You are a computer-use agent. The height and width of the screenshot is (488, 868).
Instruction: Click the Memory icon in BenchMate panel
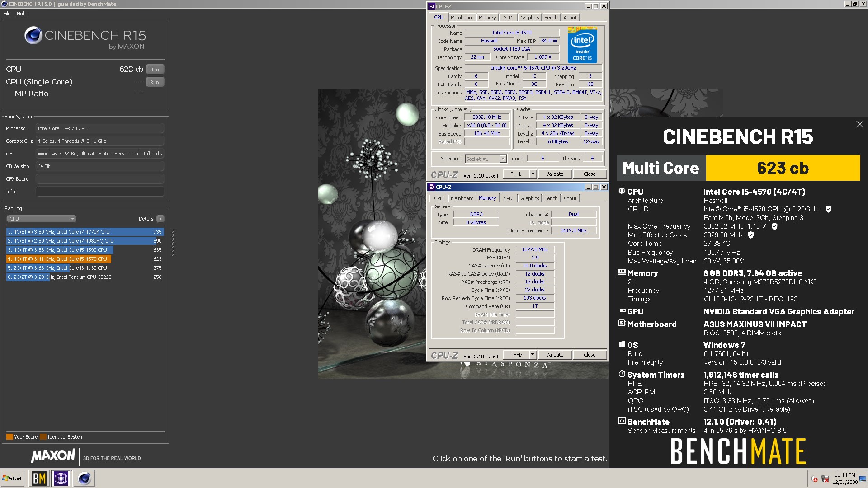pos(622,272)
